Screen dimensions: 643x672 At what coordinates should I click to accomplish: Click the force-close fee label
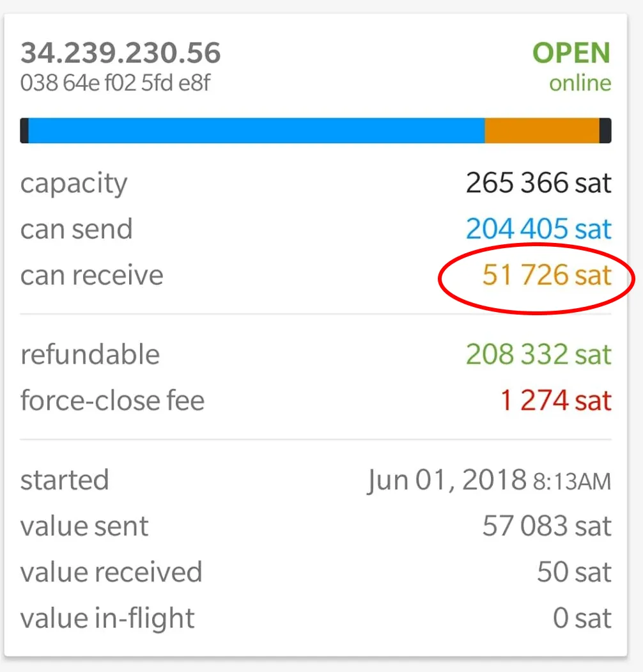(112, 401)
